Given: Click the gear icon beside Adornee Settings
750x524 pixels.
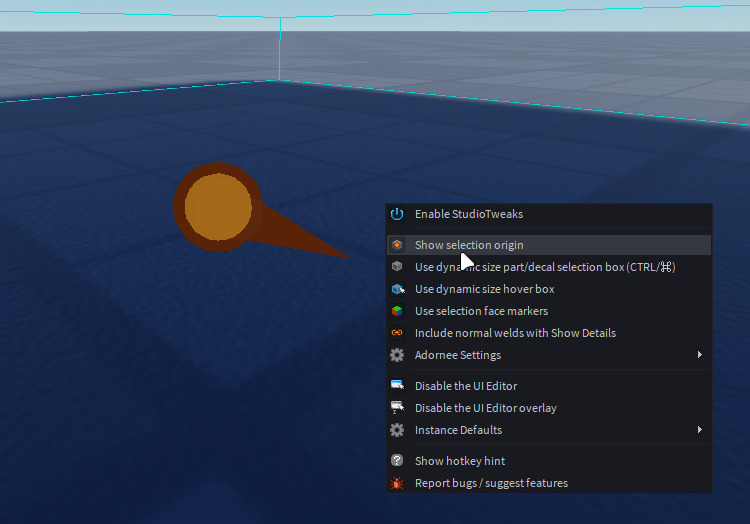Looking at the screenshot, I should pyautogui.click(x=397, y=355).
